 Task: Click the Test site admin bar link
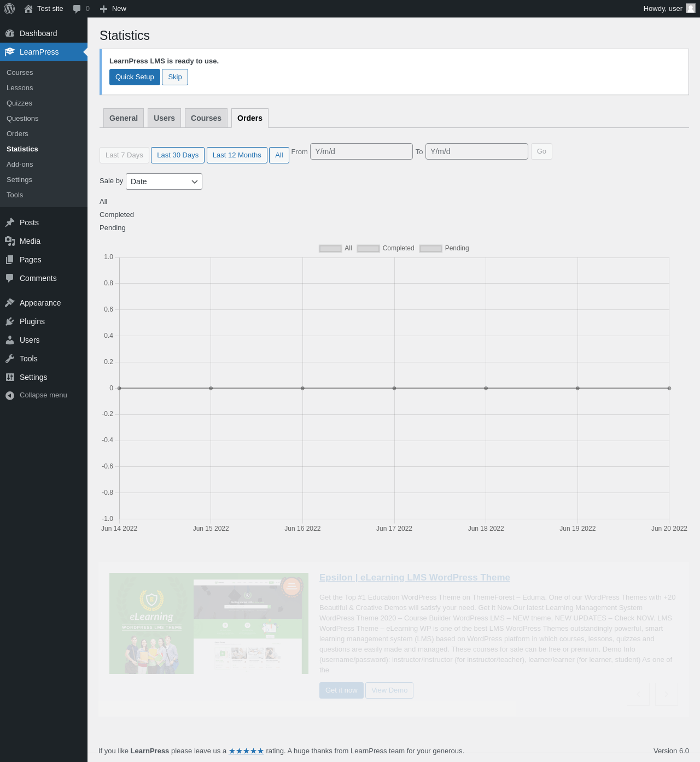[x=44, y=9]
